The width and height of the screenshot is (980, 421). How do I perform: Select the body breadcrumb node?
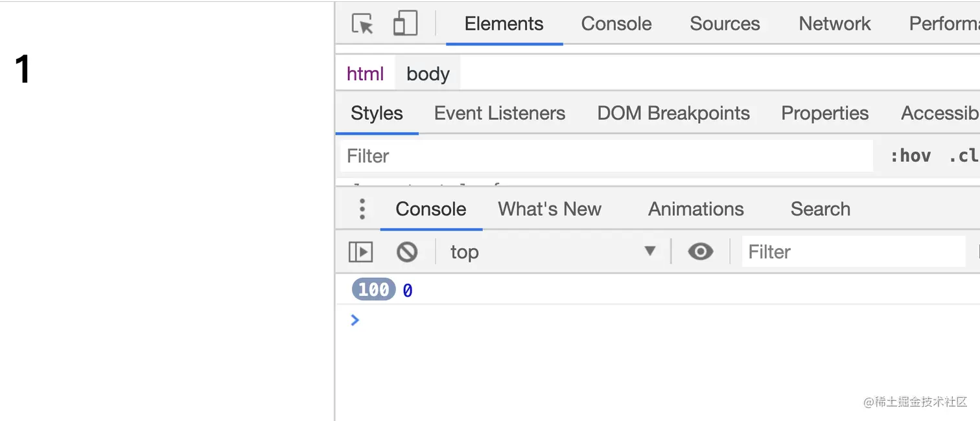point(428,74)
